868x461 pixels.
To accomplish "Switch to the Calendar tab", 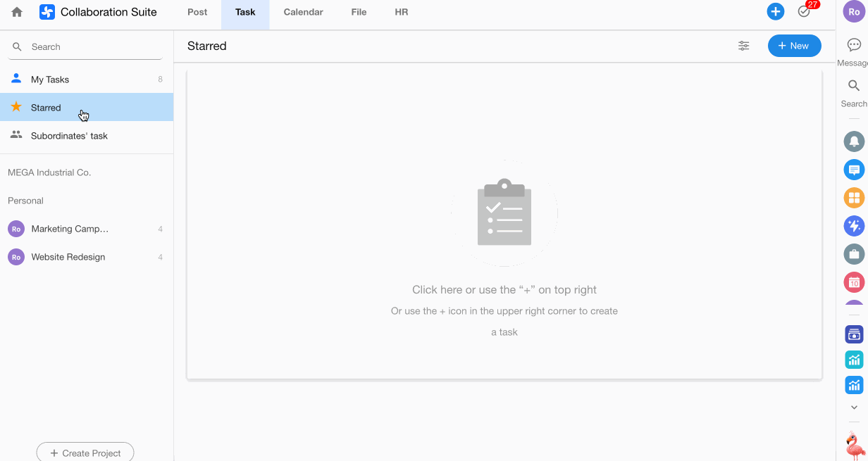I will click(303, 12).
